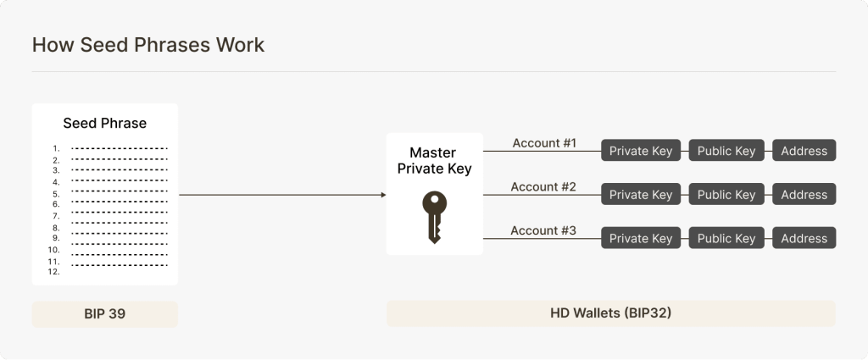The width and height of the screenshot is (868, 360).
Task: Click the Account #3 label
Action: pos(543,230)
